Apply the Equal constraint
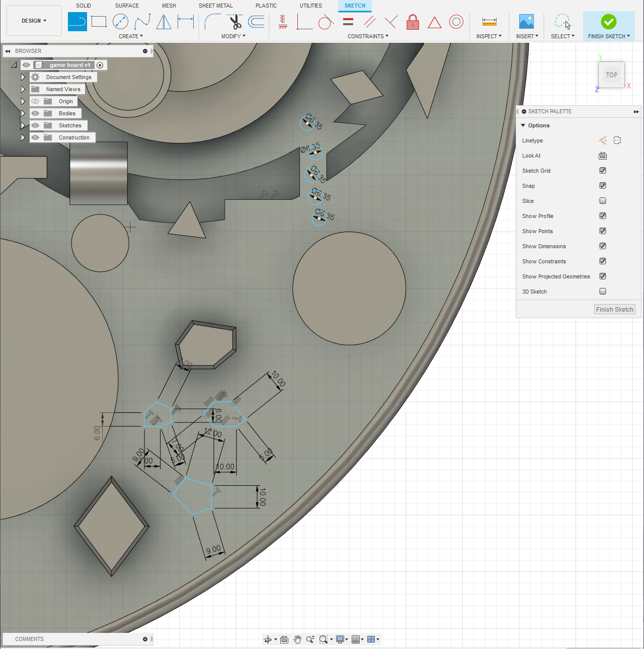644x649 pixels. 348,22
